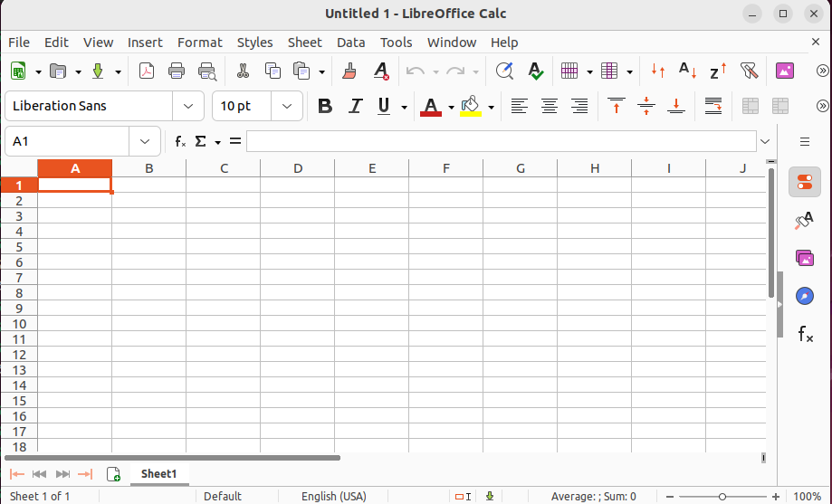Click the Sum sigma button
832x504 pixels.
(x=200, y=141)
